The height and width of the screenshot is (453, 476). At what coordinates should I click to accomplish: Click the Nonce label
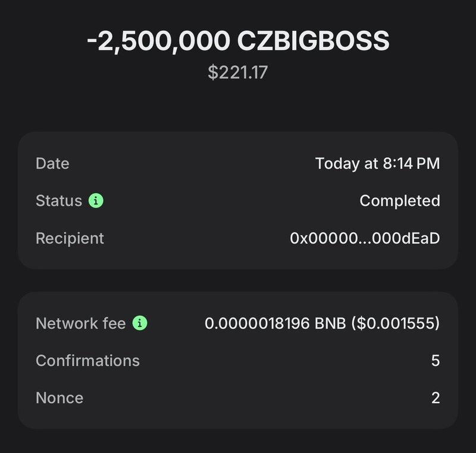(59, 398)
